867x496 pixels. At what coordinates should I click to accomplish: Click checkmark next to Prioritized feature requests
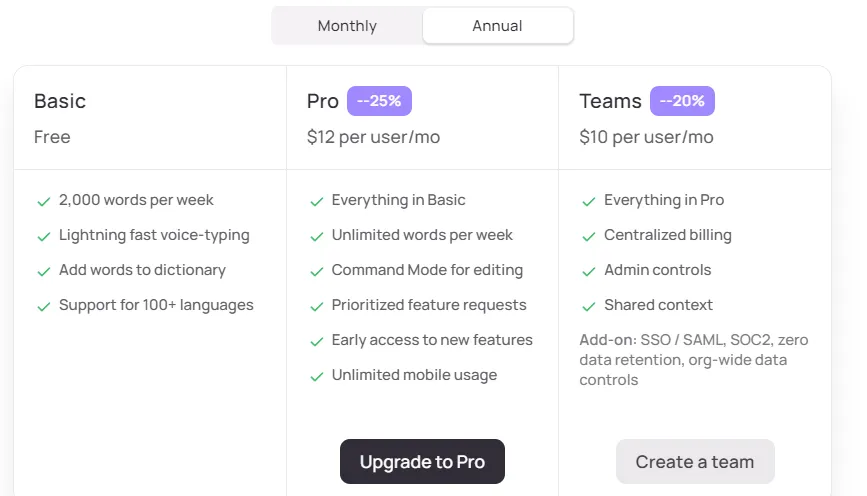[x=317, y=306]
